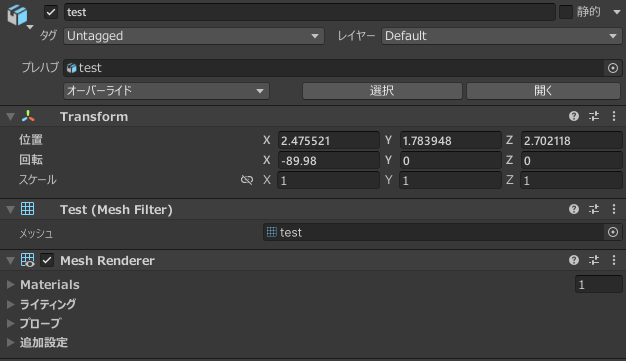This screenshot has height=361, width=626.
Task: Click the スケール scale label
Action: click(x=38, y=180)
